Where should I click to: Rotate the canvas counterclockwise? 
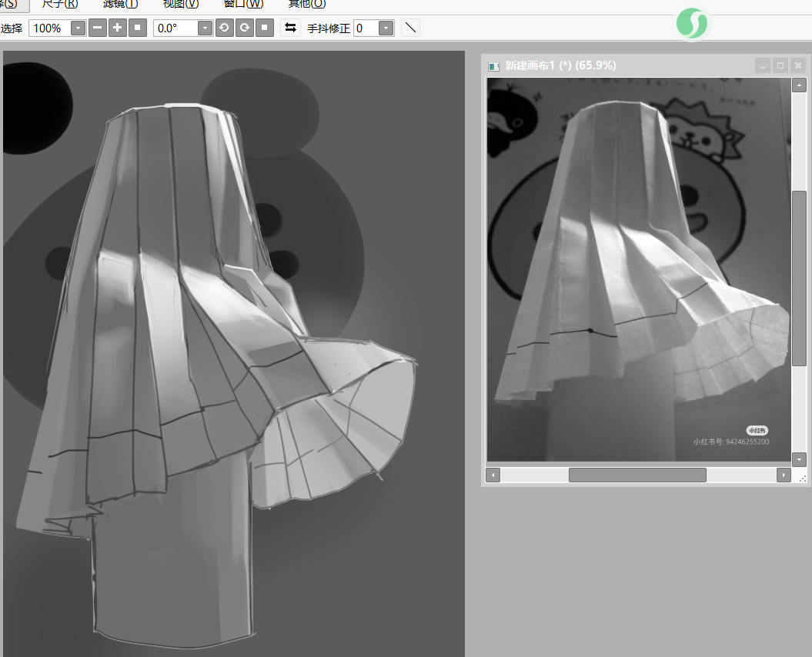(224, 28)
